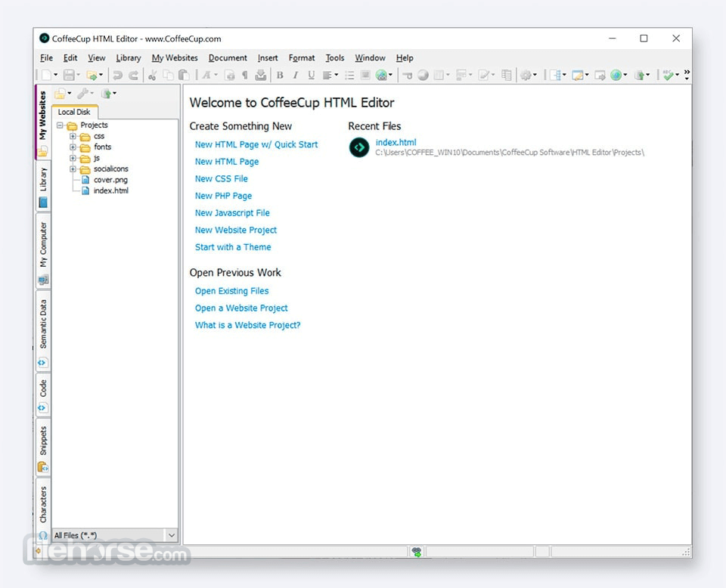Screen dimensions: 726x588
Task: Click the Font style 'A' icon
Action: 206,75
